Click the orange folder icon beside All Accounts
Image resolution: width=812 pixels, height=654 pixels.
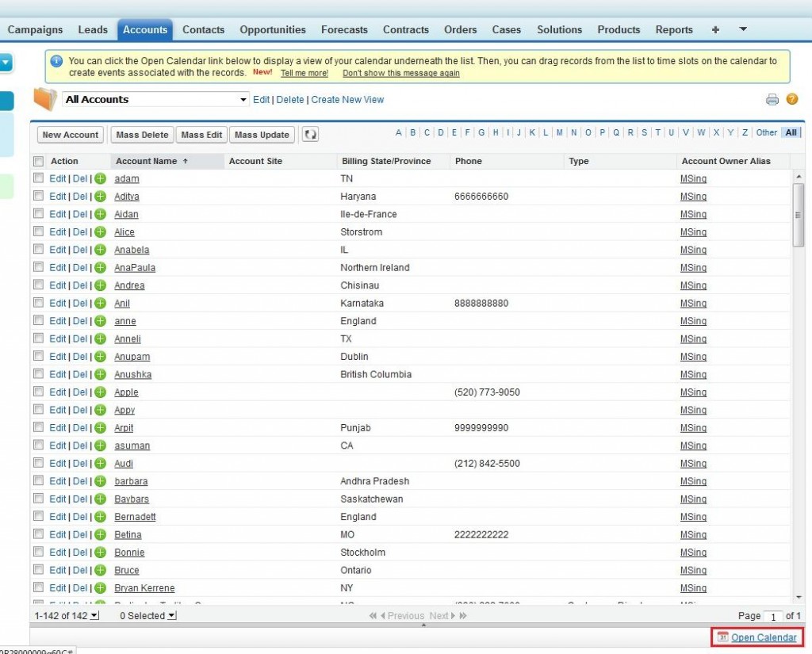pyautogui.click(x=45, y=98)
